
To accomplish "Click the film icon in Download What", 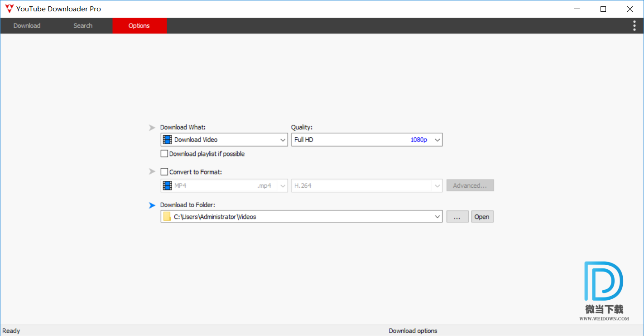I will (168, 140).
